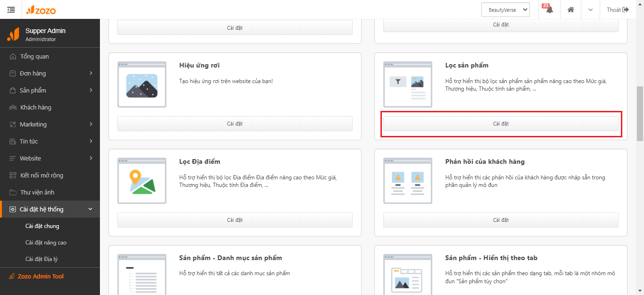Click Cài đặt button for Hiệu ứng rơi
Screen dimensions: 644x295
235,124
